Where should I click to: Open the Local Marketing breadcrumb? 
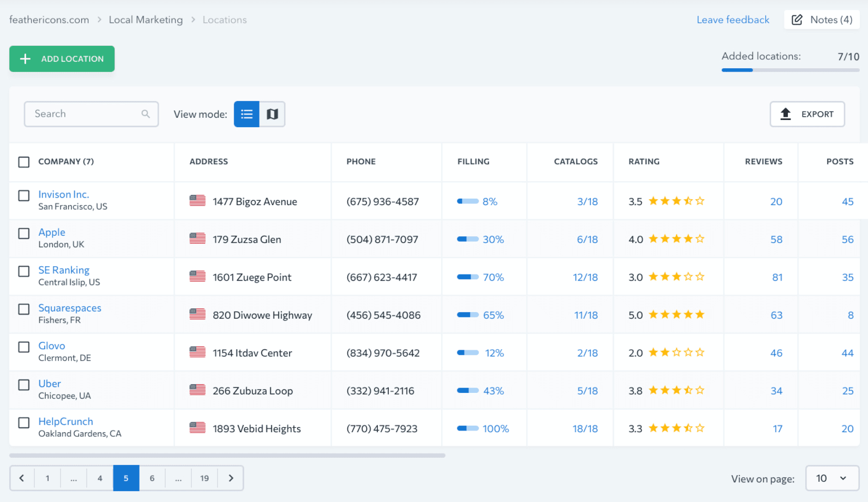146,20
